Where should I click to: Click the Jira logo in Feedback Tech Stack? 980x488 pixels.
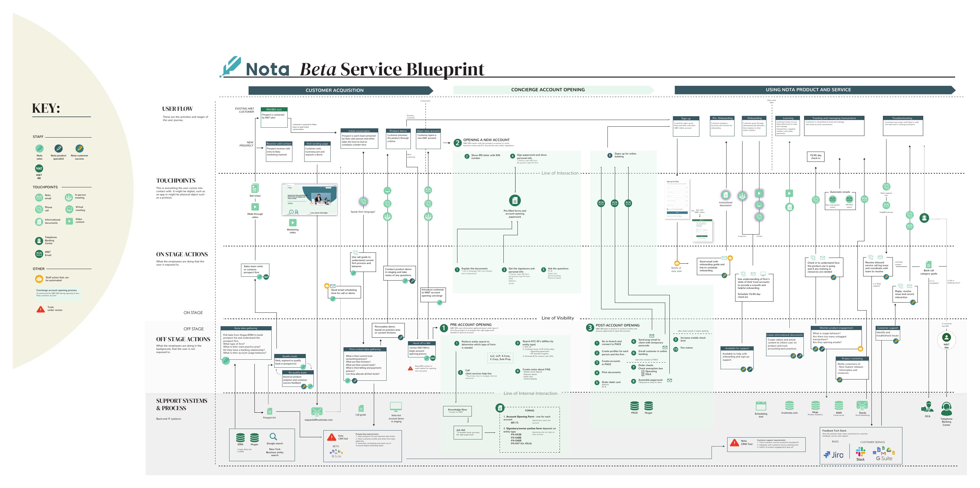pos(833,455)
